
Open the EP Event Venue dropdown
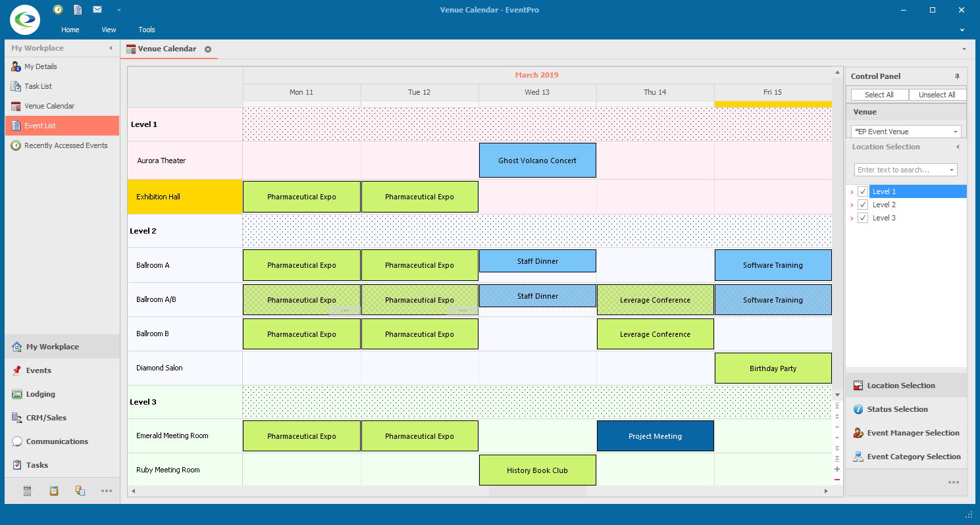point(956,132)
